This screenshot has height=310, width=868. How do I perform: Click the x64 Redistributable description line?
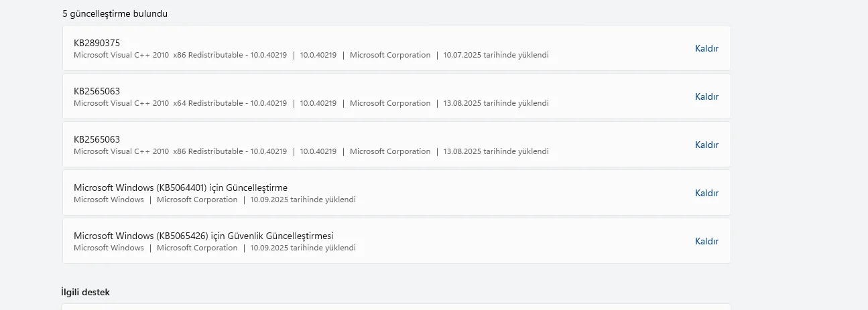[x=180, y=103]
